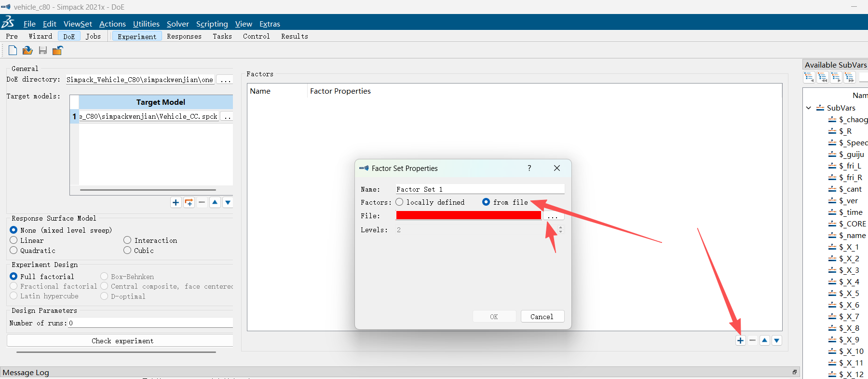Move factor up arrow
868x379 pixels.
(x=765, y=340)
